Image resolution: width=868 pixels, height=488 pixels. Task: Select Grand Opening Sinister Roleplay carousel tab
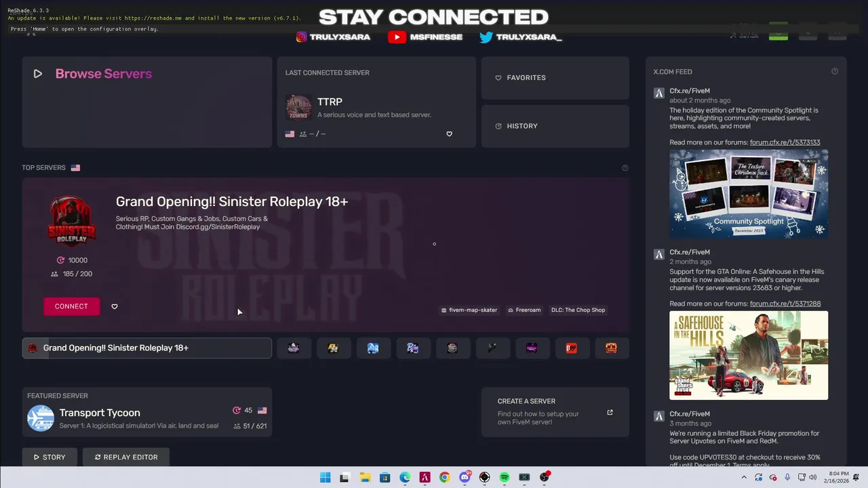tap(146, 348)
